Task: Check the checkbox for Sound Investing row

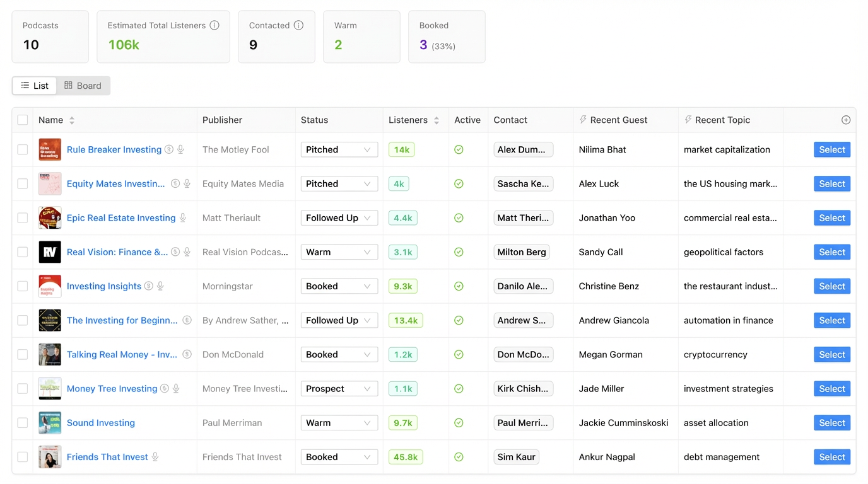Action: coord(23,422)
